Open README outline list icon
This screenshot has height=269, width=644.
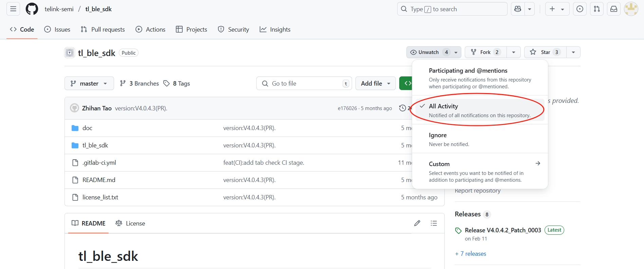point(434,223)
